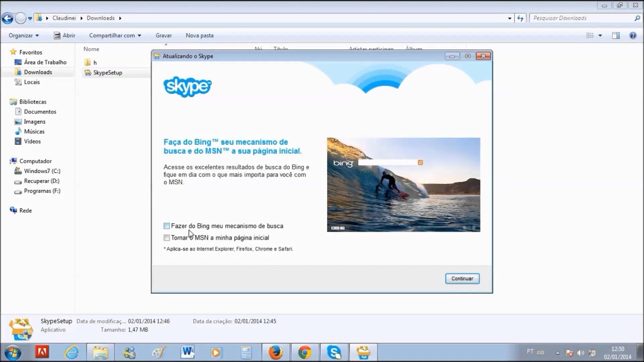Open the Imagens library

coord(35,122)
